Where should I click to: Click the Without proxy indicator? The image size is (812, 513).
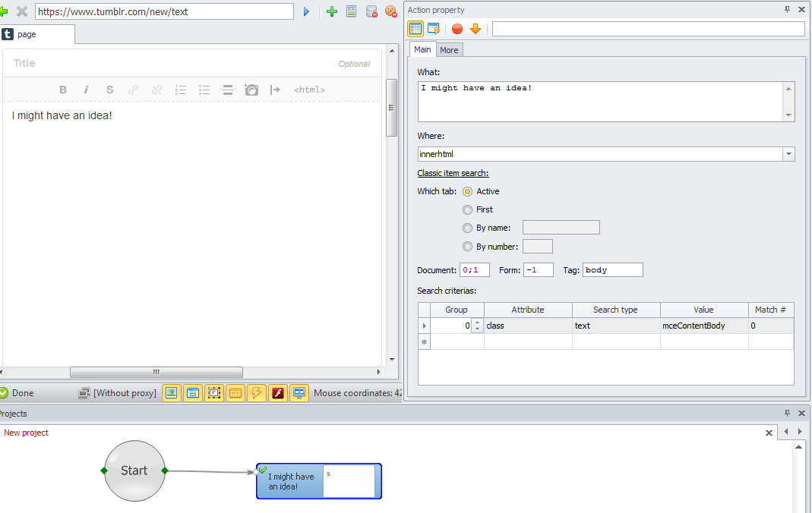(x=118, y=393)
